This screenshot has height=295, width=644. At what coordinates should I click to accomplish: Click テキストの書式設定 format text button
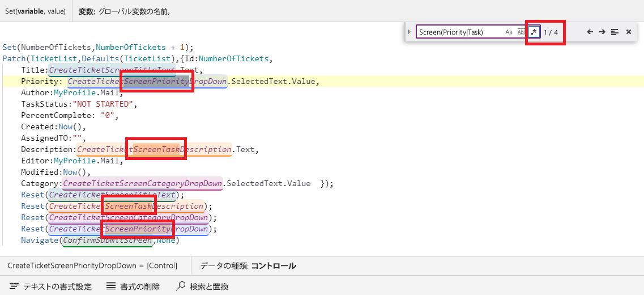(x=51, y=286)
